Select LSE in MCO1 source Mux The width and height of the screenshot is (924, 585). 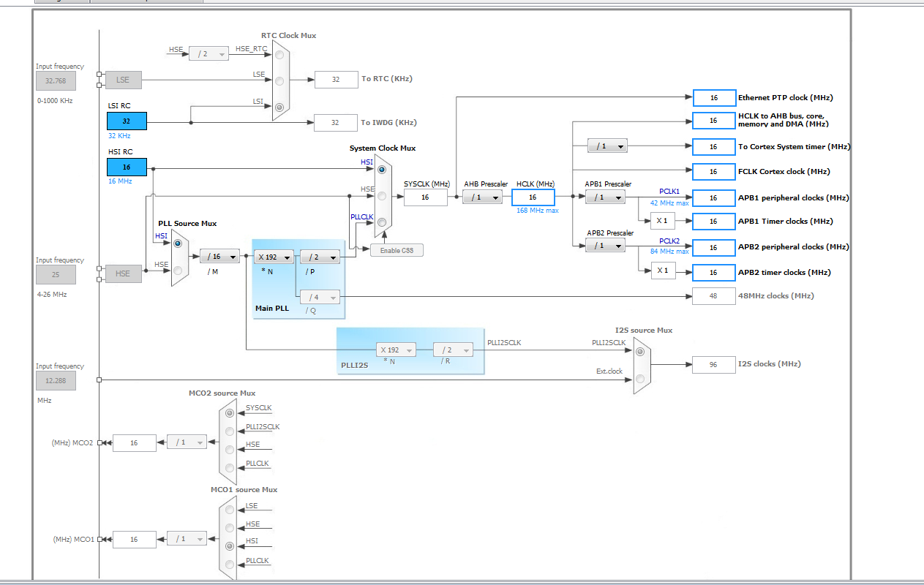click(230, 510)
